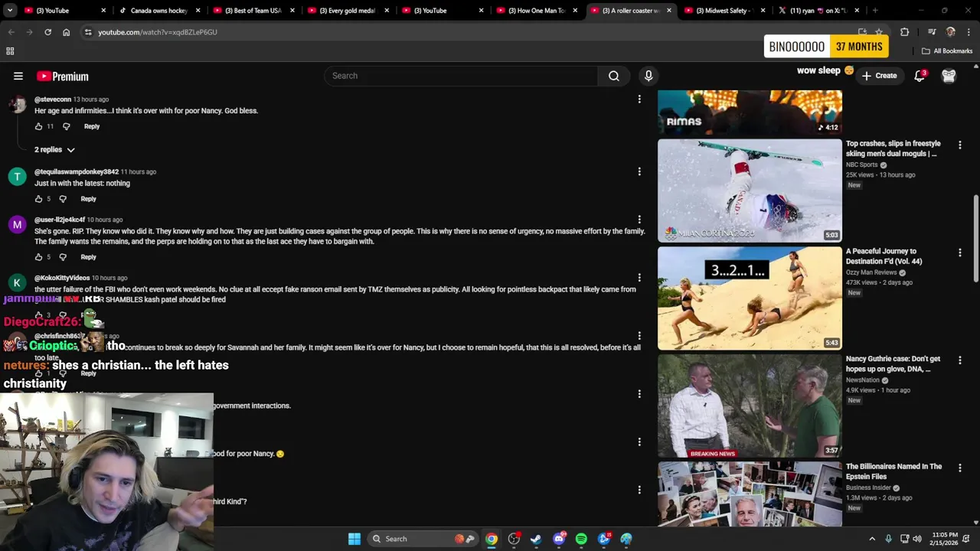Open options menu for @steveconn comment

click(639, 99)
